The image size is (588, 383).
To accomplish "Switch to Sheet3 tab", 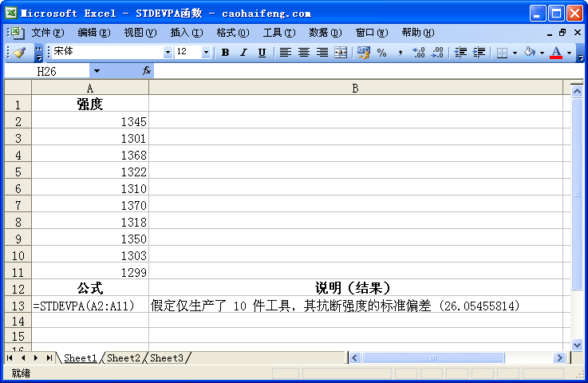I will click(x=167, y=358).
